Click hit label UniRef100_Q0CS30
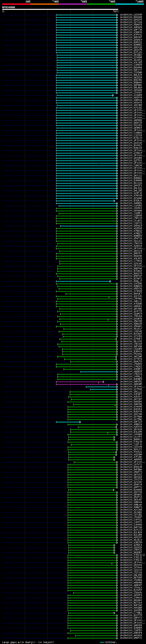The height and width of the screenshot is (644, 146). [x=131, y=296]
